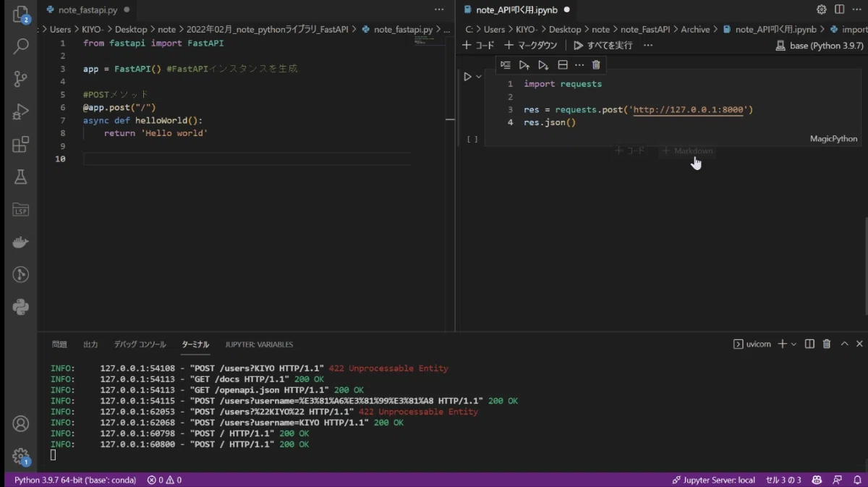Image resolution: width=868 pixels, height=487 pixels.
Task: Split the terminal panel
Action: coord(809,344)
